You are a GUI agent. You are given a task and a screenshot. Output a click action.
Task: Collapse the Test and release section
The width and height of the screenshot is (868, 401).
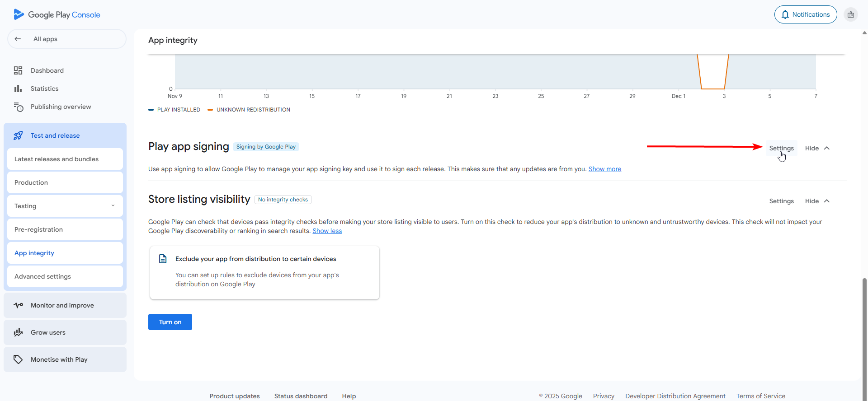point(65,135)
